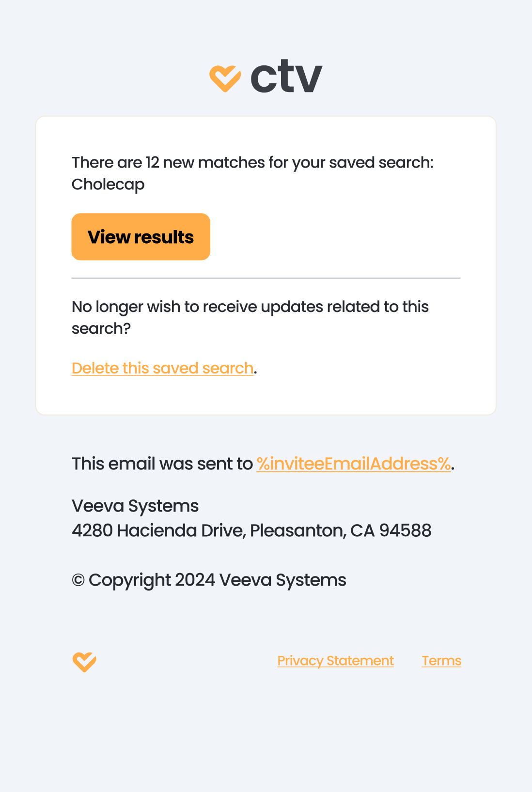Follow the Delete this saved search link
Image resolution: width=532 pixels, height=792 pixels.
(162, 368)
